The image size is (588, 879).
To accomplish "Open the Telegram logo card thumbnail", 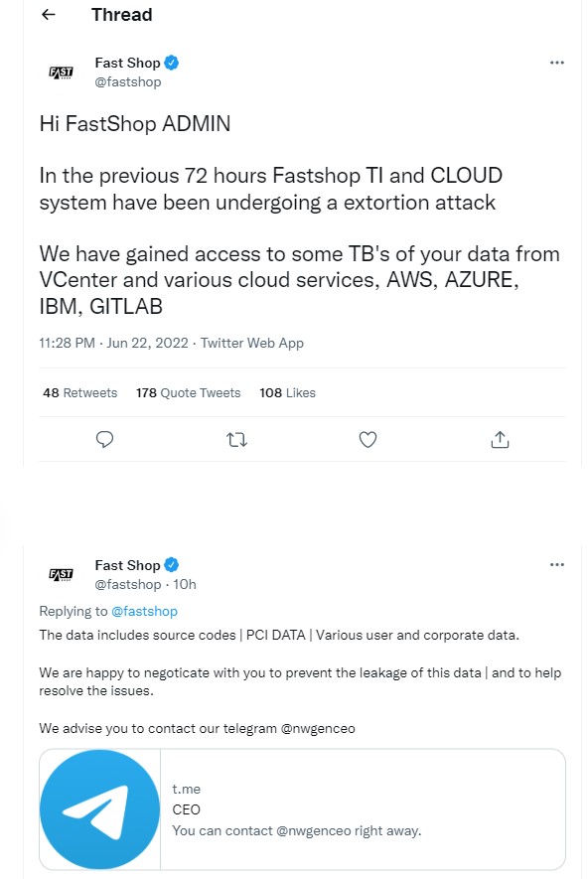I will point(99,809).
